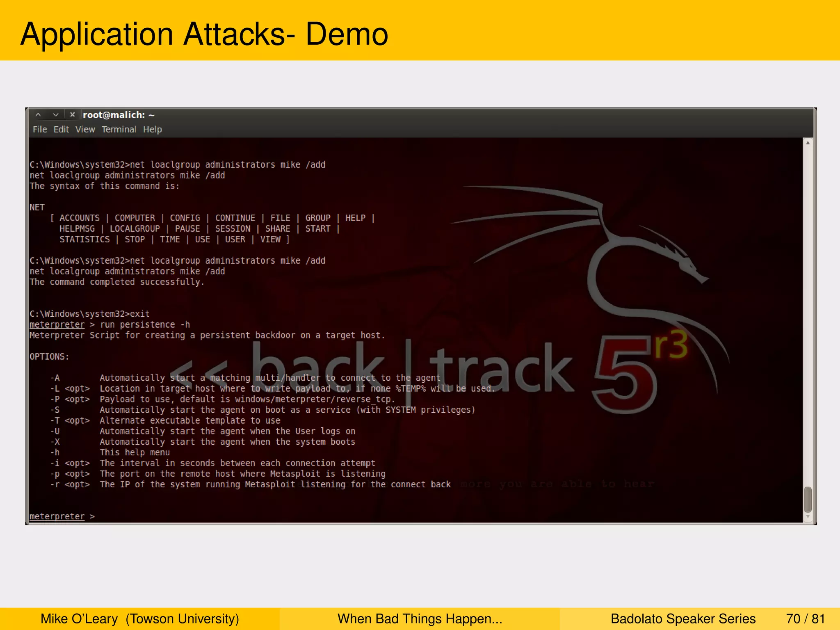Click the '-A' option line
Image resolution: width=840 pixels, height=630 pixels.
tap(245, 378)
